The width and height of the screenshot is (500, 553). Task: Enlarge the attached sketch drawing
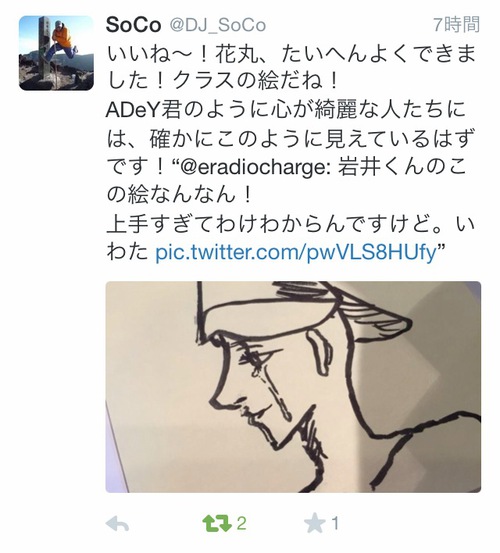click(293, 387)
